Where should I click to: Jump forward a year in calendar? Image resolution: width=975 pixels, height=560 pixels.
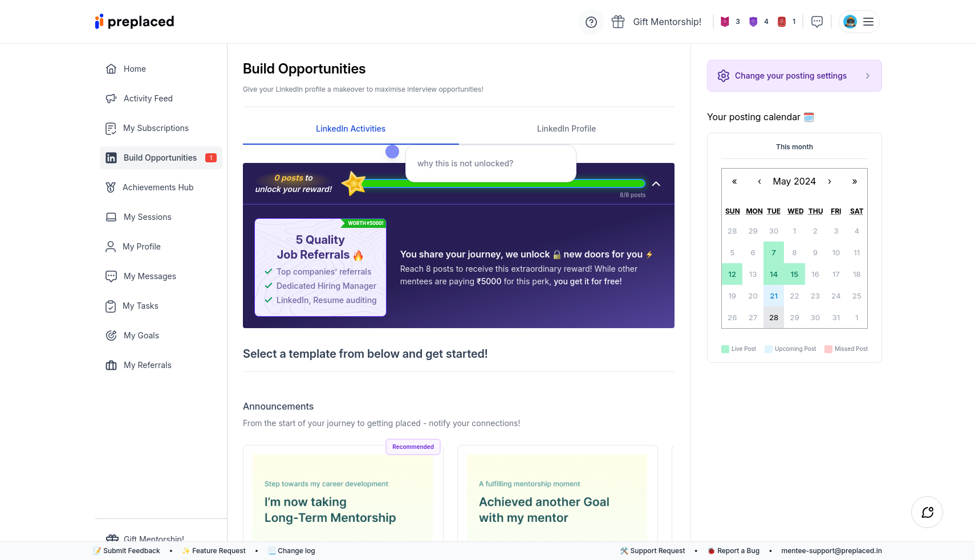click(854, 182)
